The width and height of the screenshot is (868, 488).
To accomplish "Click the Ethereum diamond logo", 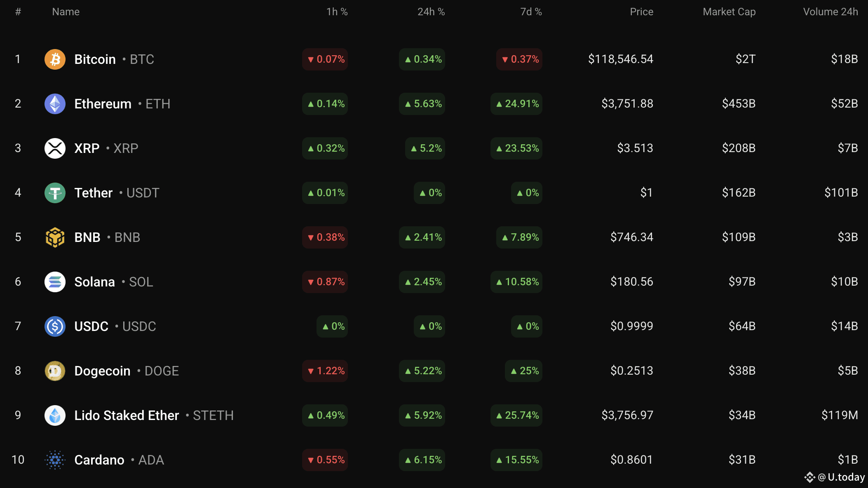I will pos(55,104).
